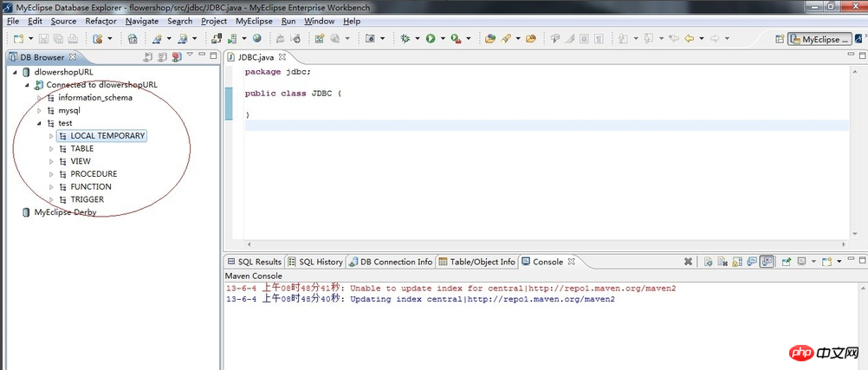Select the MyEclipse perspective button
The height and width of the screenshot is (370, 868).
820,39
